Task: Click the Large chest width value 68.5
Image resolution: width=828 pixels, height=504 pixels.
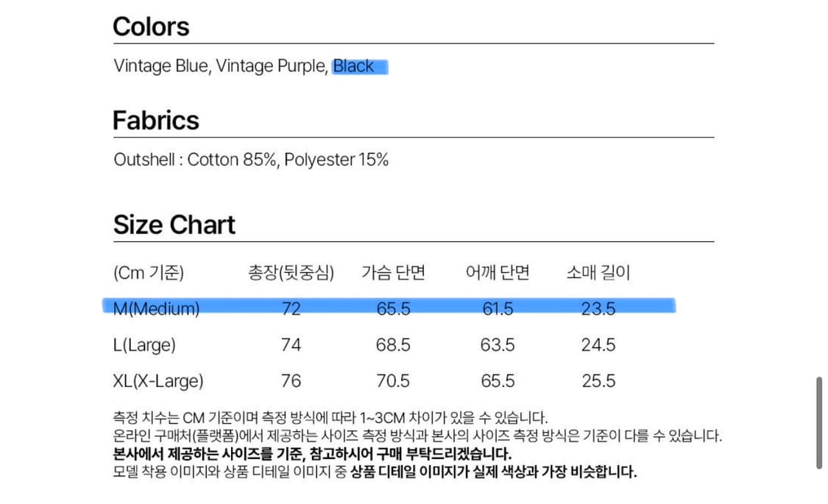Action: coord(393,345)
